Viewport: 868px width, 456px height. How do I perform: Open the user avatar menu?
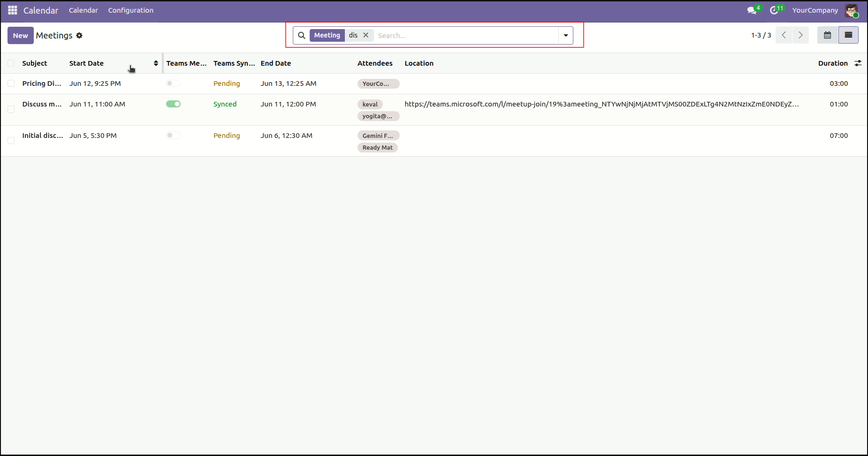pos(852,10)
